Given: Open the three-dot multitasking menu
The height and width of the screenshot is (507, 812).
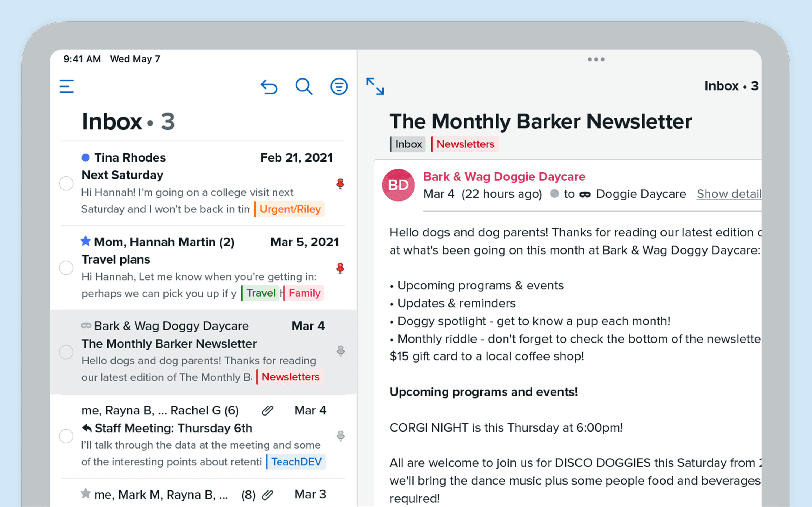Looking at the screenshot, I should pyautogui.click(x=596, y=60).
